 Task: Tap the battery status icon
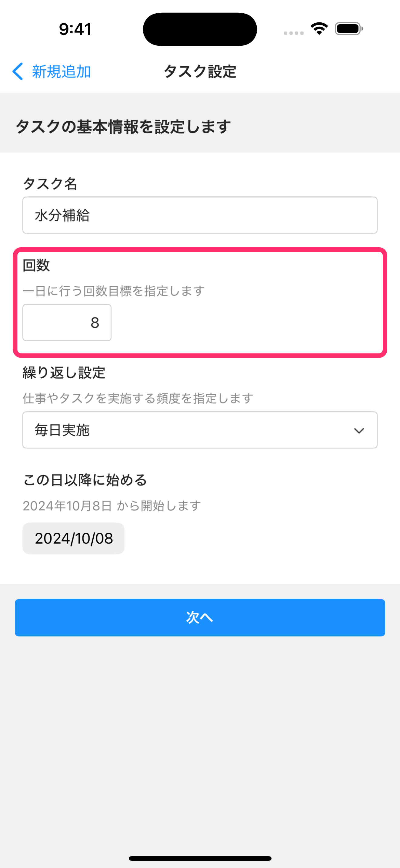pos(348,29)
